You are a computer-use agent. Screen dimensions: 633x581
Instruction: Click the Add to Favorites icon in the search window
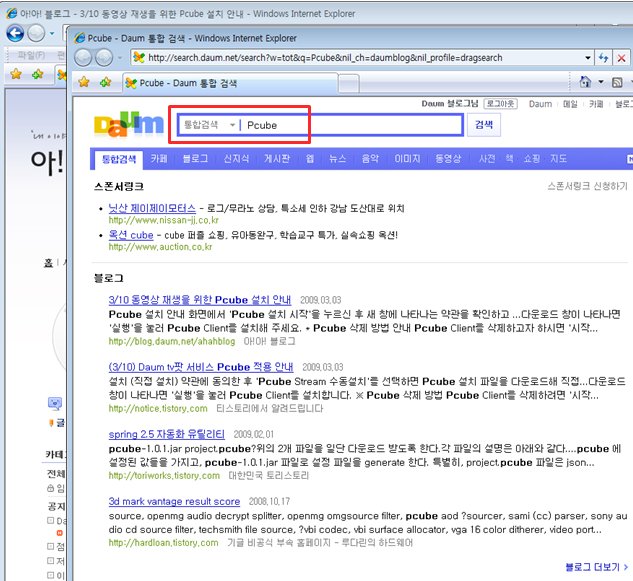[x=106, y=82]
